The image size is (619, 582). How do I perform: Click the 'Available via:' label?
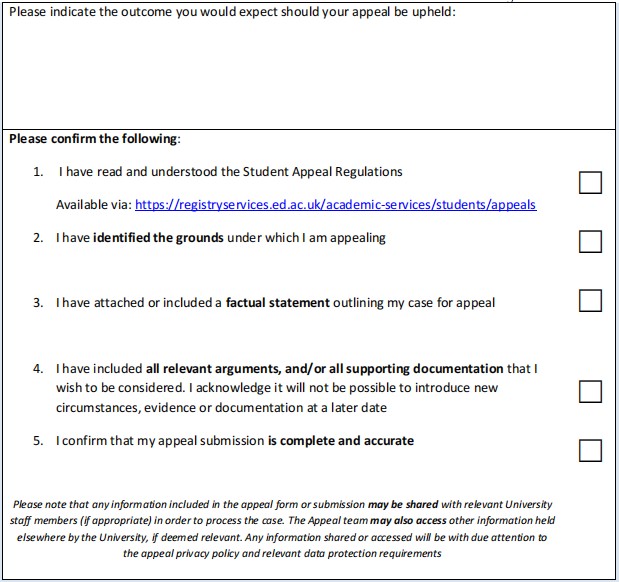[x=94, y=205]
